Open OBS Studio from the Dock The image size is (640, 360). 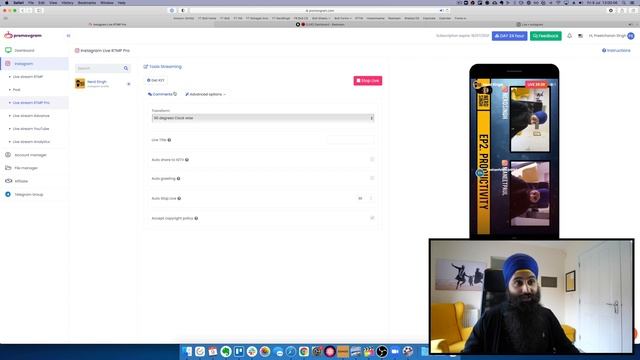coord(382,351)
